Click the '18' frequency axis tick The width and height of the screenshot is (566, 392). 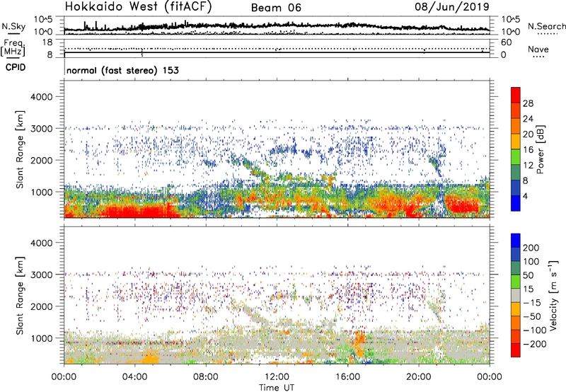point(47,42)
